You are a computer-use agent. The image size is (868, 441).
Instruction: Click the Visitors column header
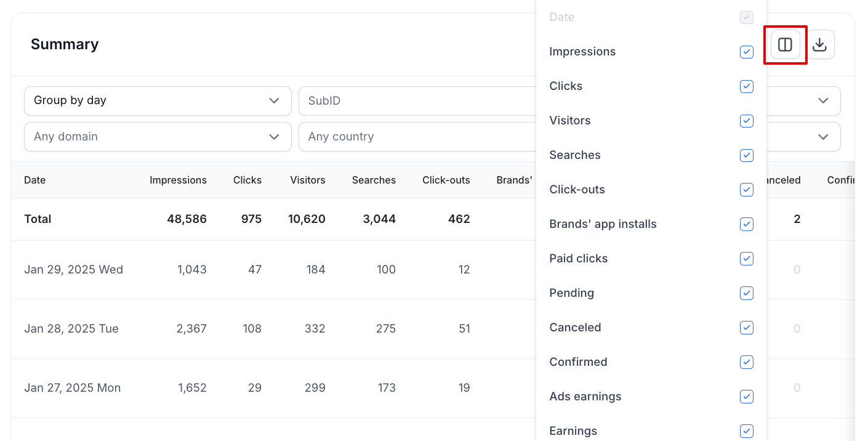[x=307, y=180]
